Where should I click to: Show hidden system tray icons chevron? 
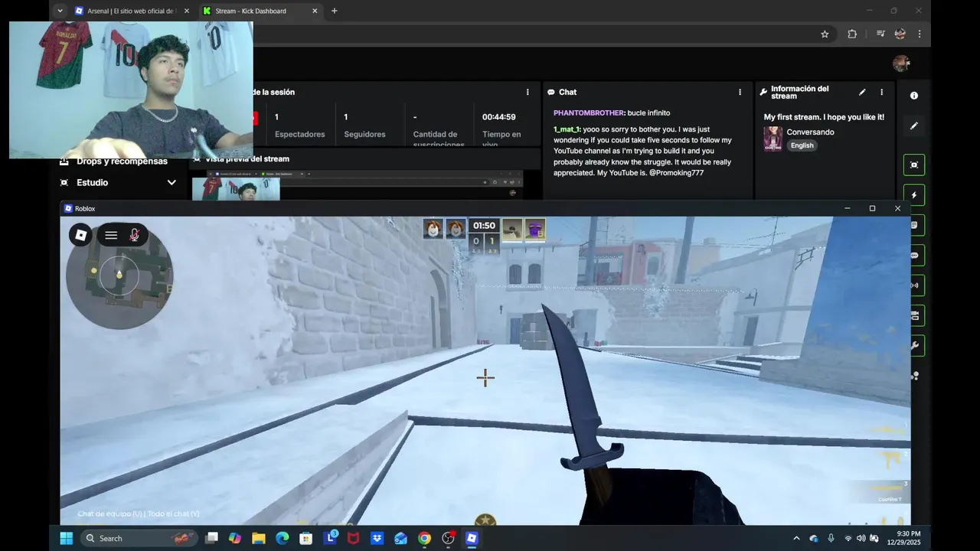point(796,539)
